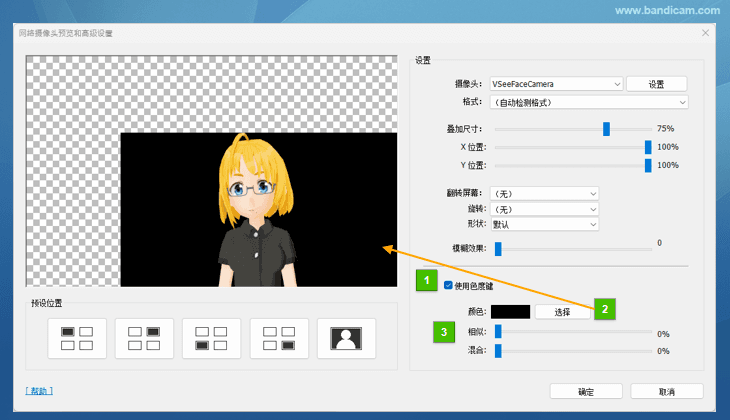Select the bottom-right preset position icon
Viewport: 730px width, 420px height.
click(x=279, y=338)
